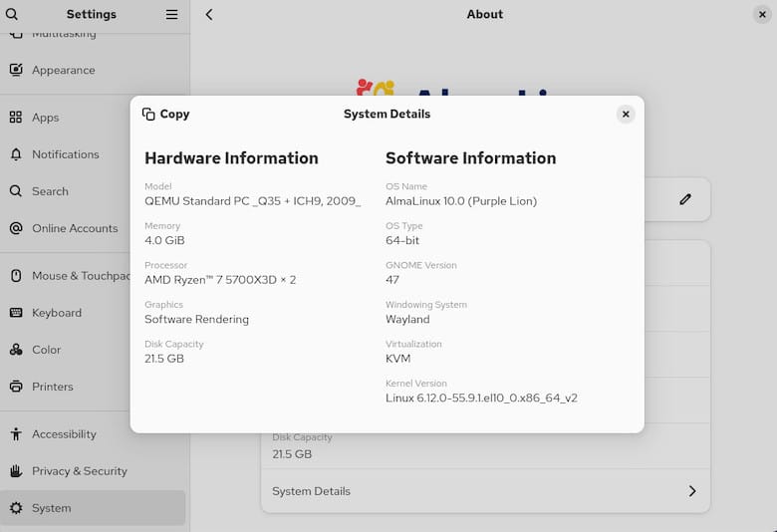Viewport: 777px width, 532px height.
Task: Click OS name AlmaLinux 10.0 (Purple Lion)
Action: tap(461, 201)
